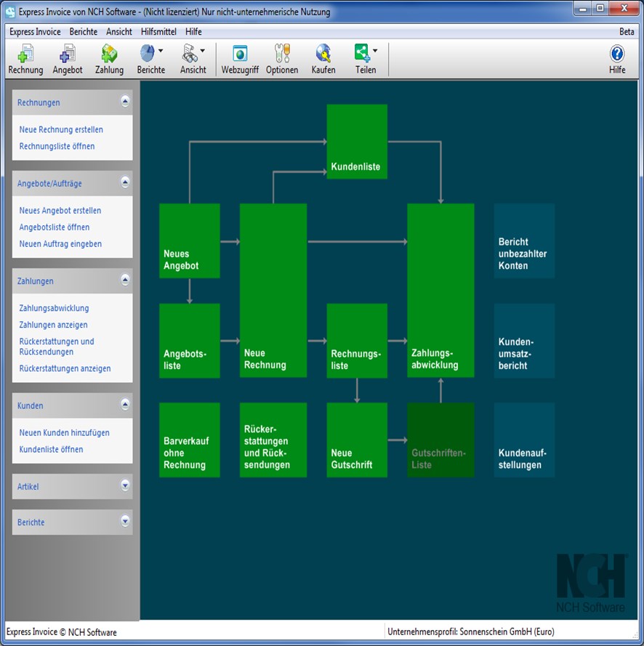
Task: Click the Gutschriften-Liste tile
Action: [440, 440]
